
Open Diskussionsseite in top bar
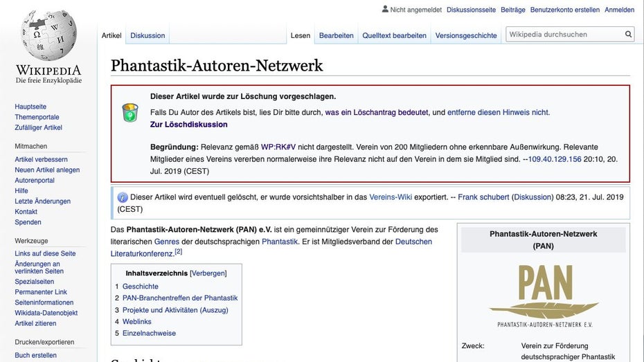pyautogui.click(x=471, y=10)
